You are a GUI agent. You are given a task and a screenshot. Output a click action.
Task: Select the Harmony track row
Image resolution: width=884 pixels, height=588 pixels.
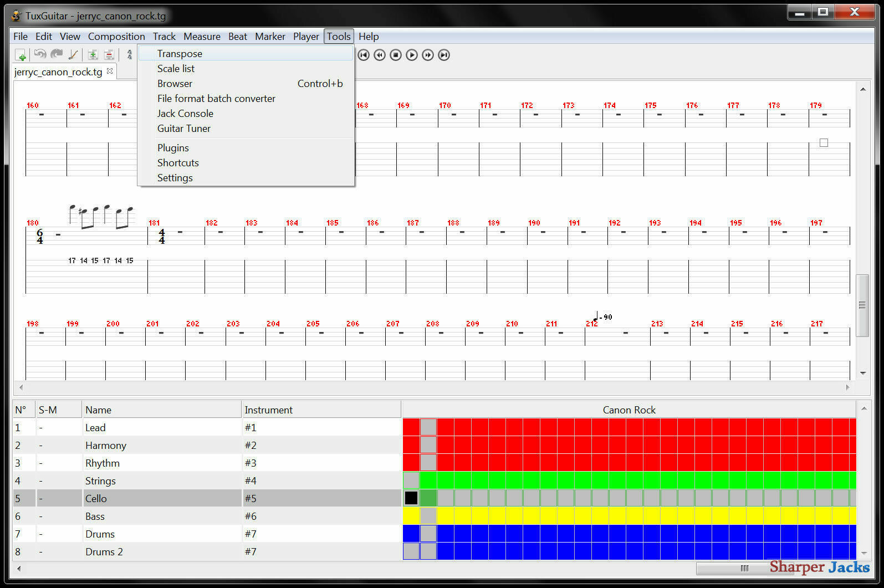click(x=207, y=445)
